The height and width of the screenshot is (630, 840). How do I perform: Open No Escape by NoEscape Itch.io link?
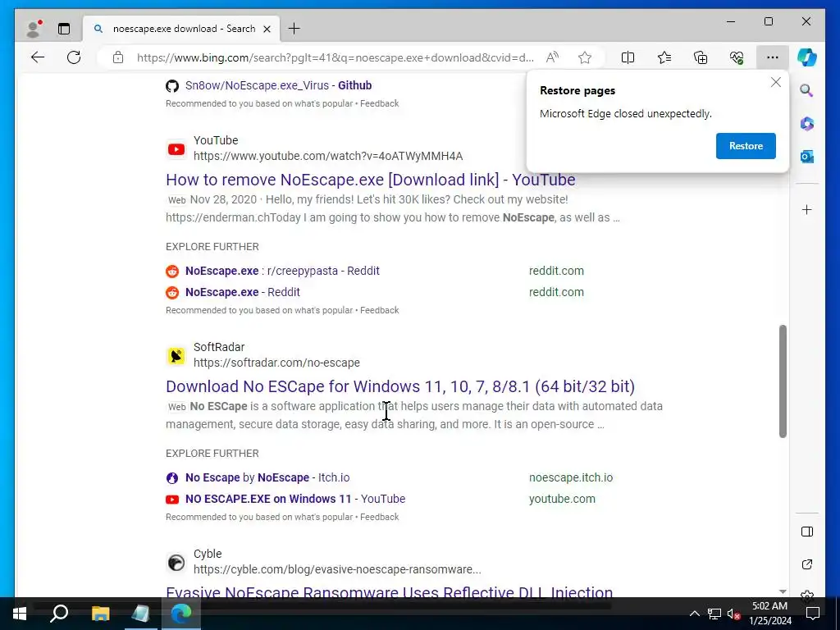tap(267, 477)
